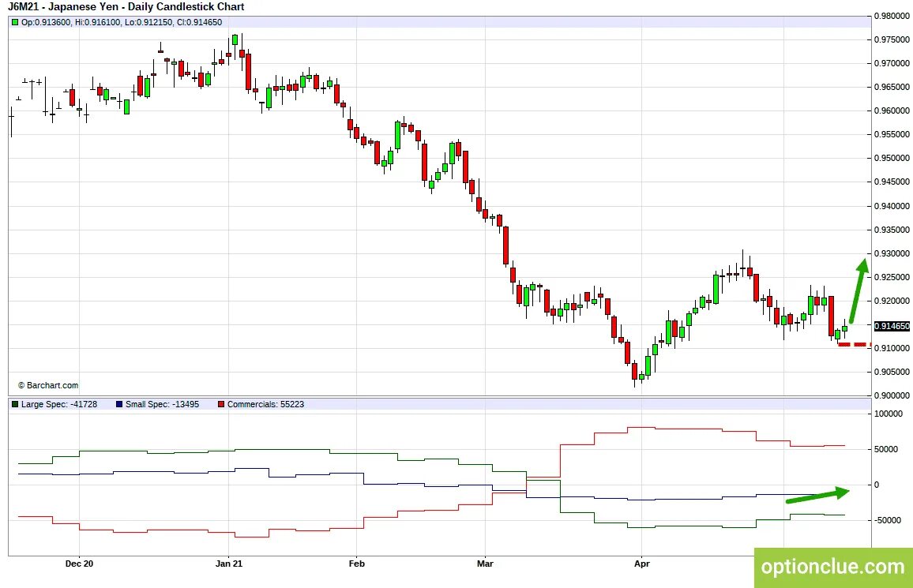Click the 0.965000 price axis label

coord(892,87)
